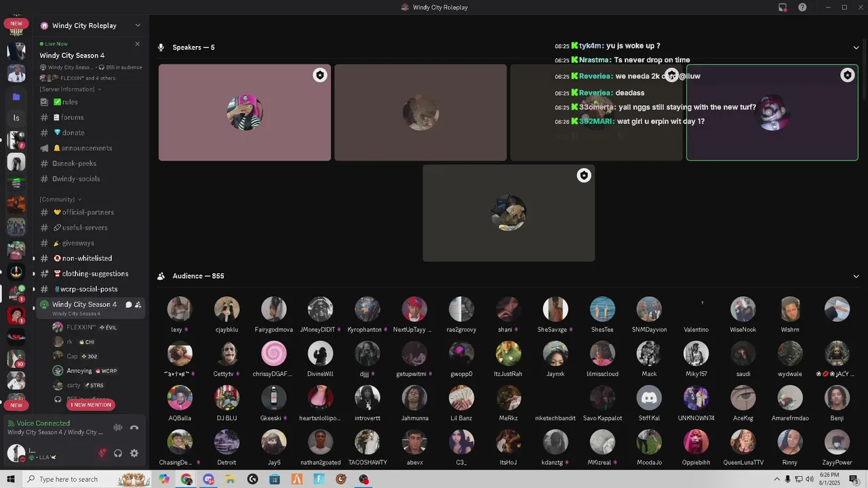Collapse the Community category
This screenshot has height=488, width=868.
pyautogui.click(x=60, y=199)
